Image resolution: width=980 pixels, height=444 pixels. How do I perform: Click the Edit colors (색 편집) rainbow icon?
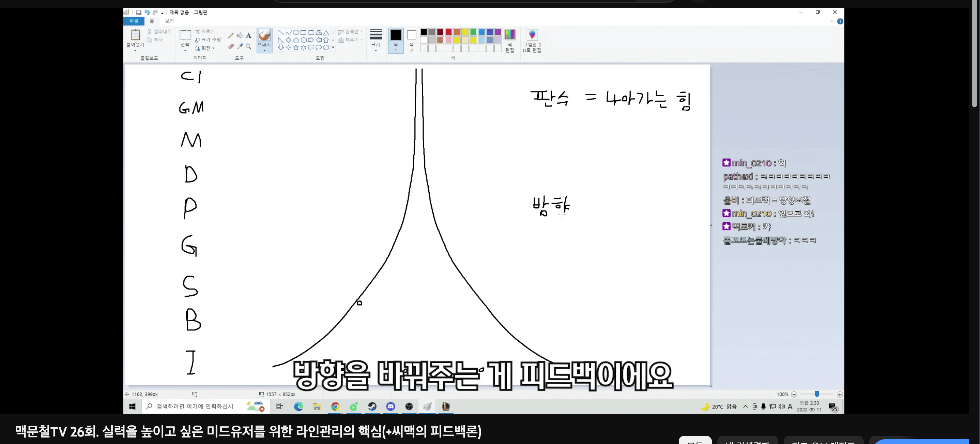510,35
